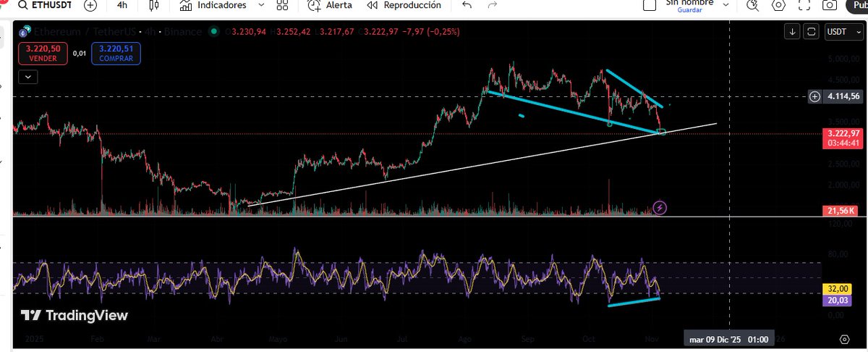The height and width of the screenshot is (352, 868).
Task: Open the candlestick chart type selector
Action: tap(153, 5)
